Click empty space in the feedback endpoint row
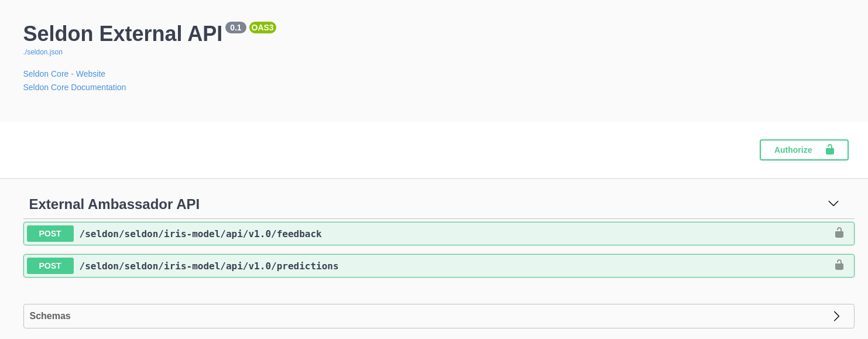868x339 pixels. (x=556, y=234)
